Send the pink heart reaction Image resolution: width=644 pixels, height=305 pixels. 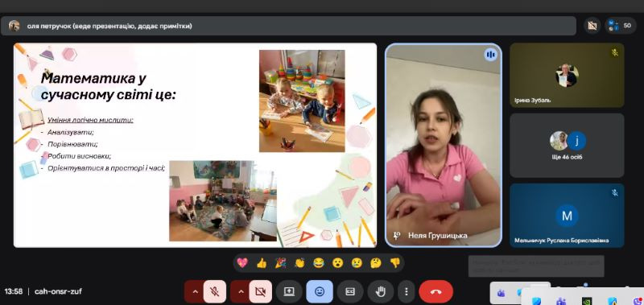point(242,262)
